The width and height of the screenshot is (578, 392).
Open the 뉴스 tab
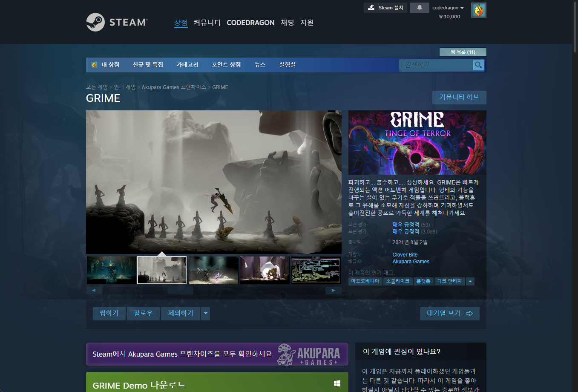pyautogui.click(x=260, y=65)
